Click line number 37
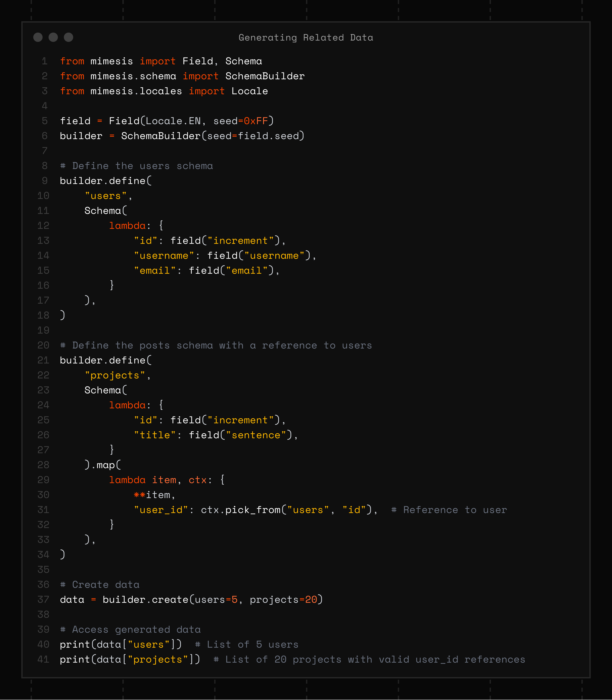Viewport: 612px width, 700px height. (43, 599)
